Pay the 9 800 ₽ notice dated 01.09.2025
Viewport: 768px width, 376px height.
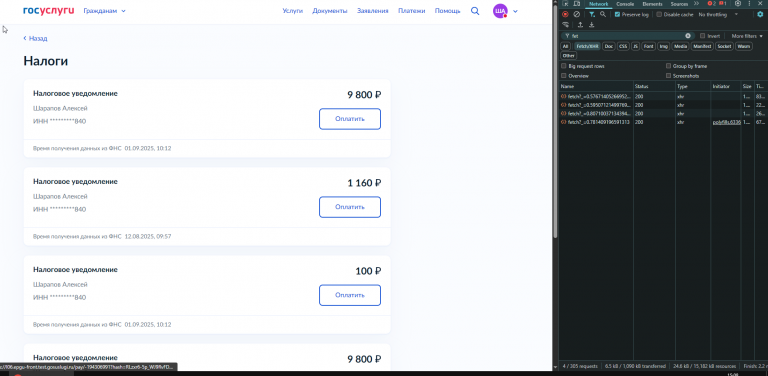350,119
